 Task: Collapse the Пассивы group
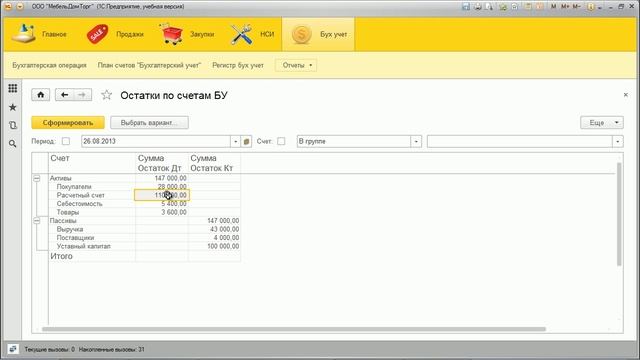point(37,221)
